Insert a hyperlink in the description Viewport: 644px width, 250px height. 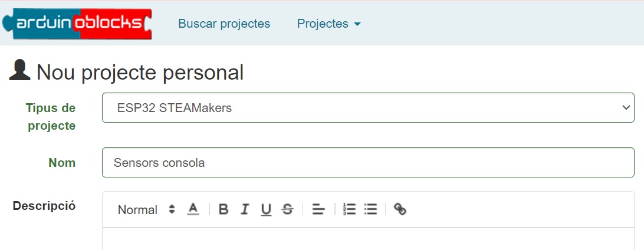400,209
